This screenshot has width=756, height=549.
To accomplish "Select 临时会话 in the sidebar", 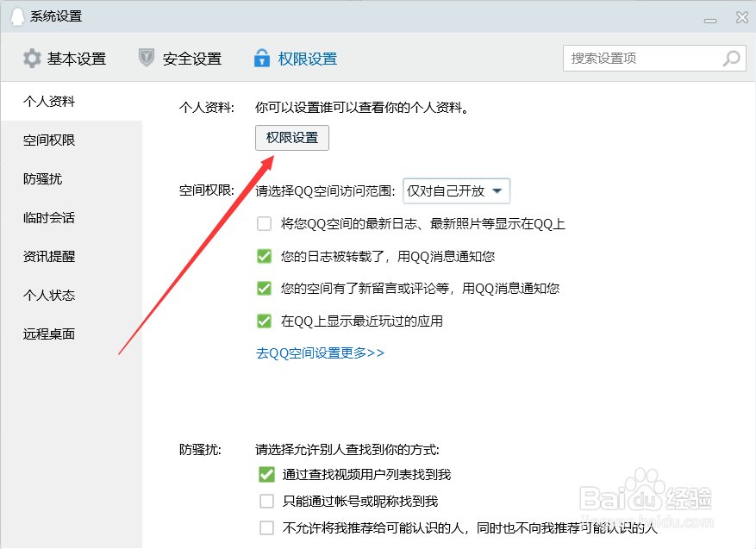I will click(47, 217).
